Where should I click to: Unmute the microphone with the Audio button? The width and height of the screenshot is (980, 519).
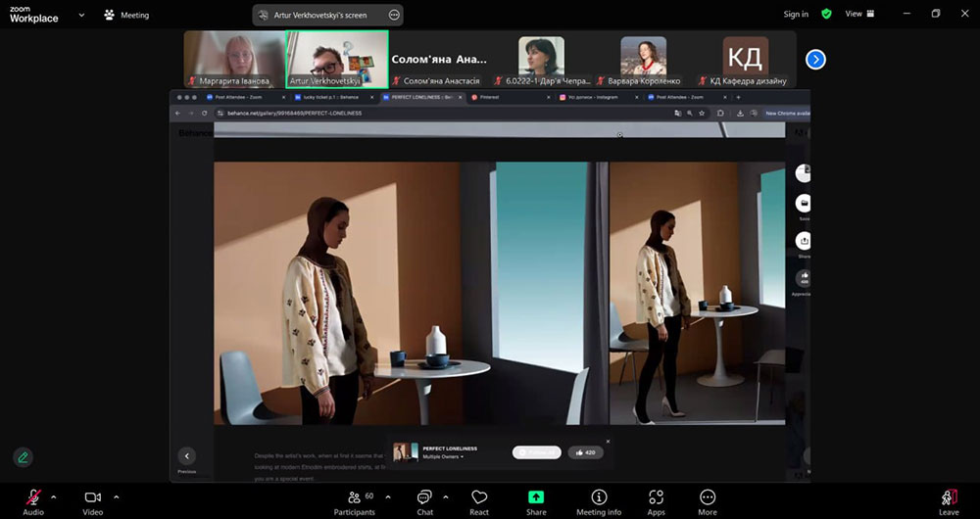click(33, 501)
